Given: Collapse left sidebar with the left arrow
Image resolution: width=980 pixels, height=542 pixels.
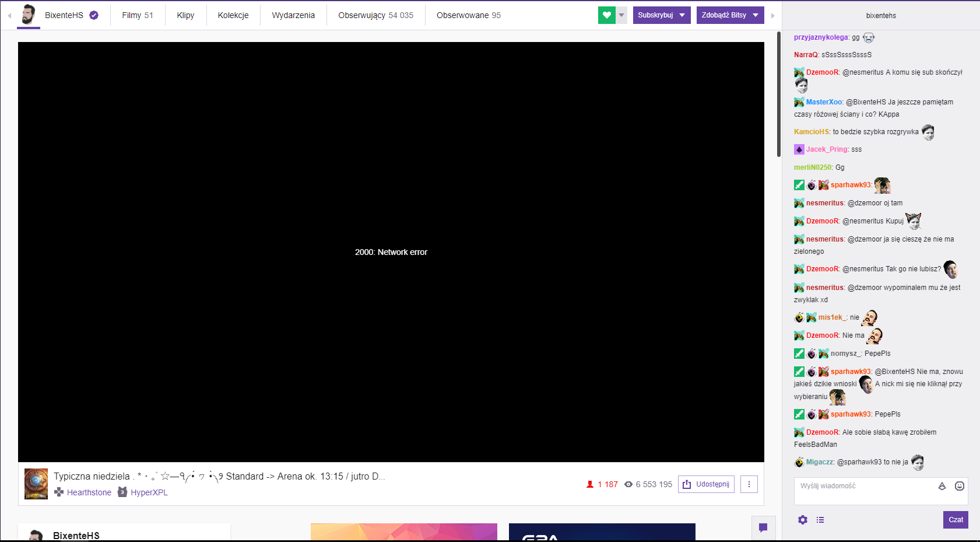Looking at the screenshot, I should click(x=9, y=16).
